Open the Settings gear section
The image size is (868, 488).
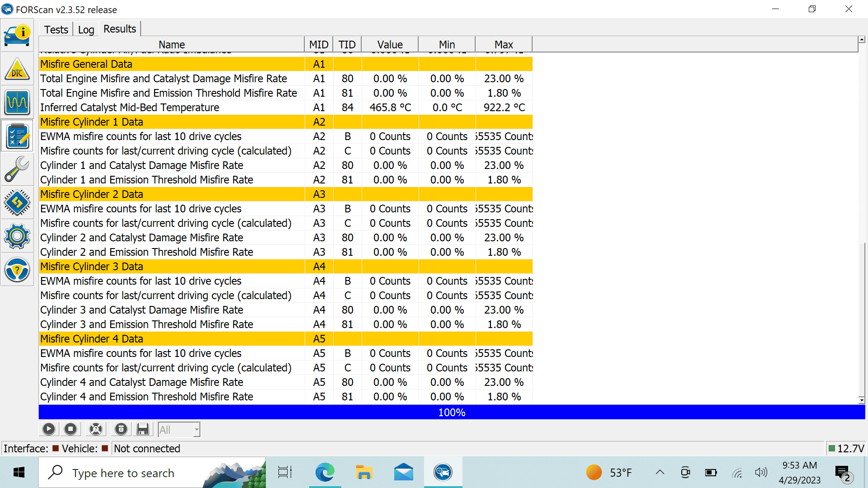tap(17, 236)
